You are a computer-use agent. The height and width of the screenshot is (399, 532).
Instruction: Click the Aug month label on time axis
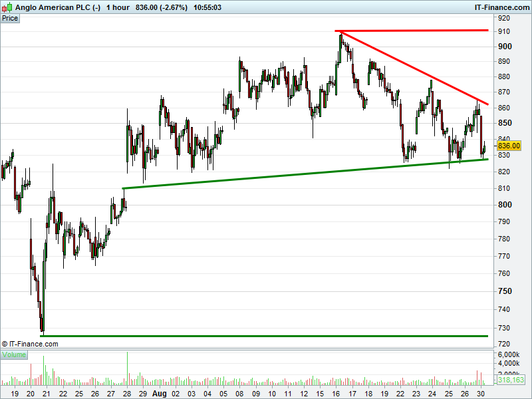pos(159,394)
